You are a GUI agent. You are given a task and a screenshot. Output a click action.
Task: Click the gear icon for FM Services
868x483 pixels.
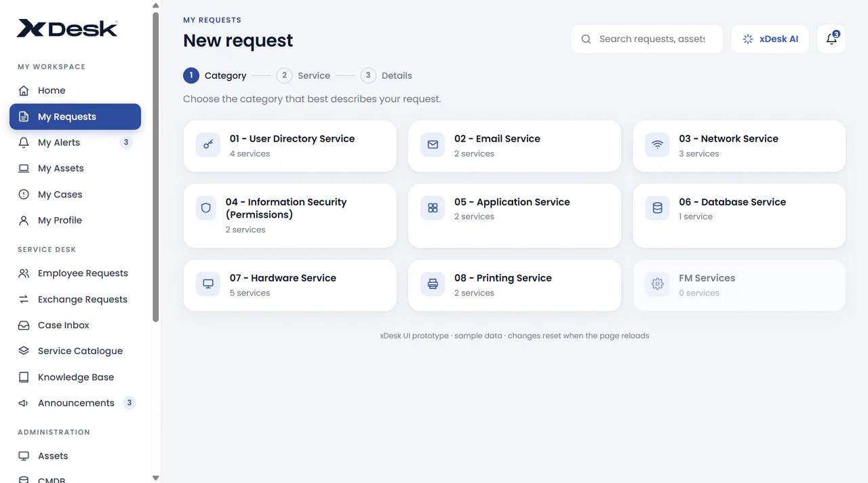click(x=657, y=284)
